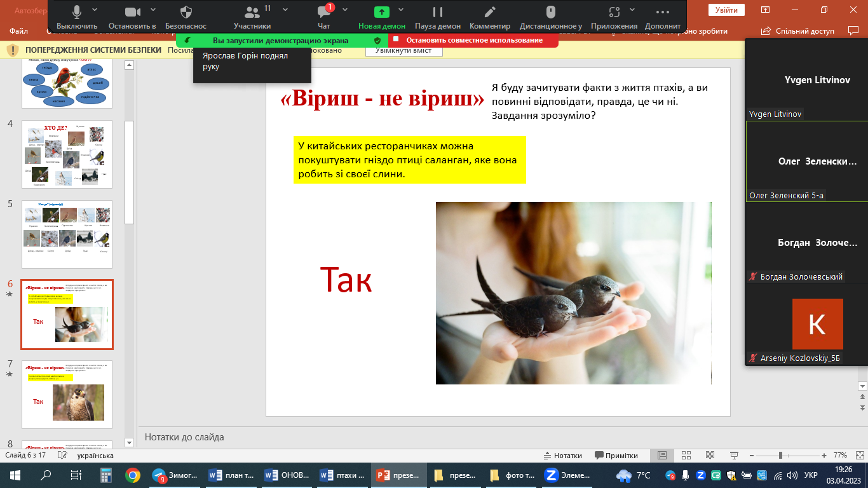This screenshot has width=868, height=488.
Task: Open ribbon display options icon in title bar
Action: coord(766,10)
